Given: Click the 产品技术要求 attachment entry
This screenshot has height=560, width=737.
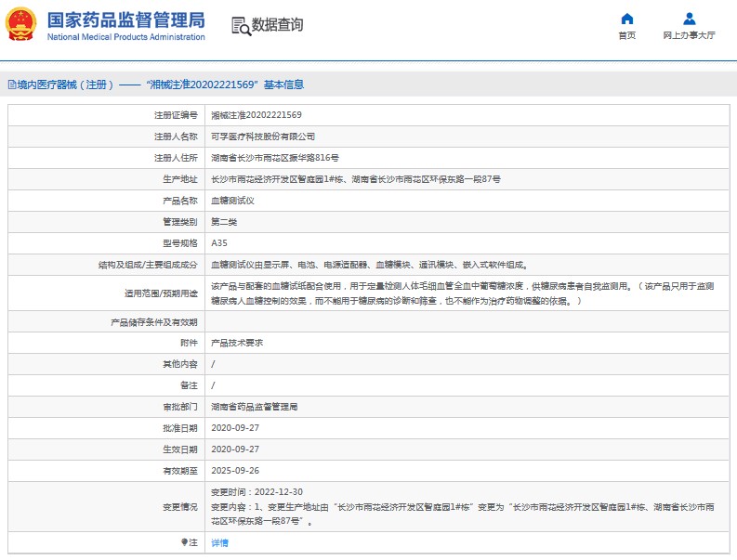Looking at the screenshot, I should click(237, 343).
